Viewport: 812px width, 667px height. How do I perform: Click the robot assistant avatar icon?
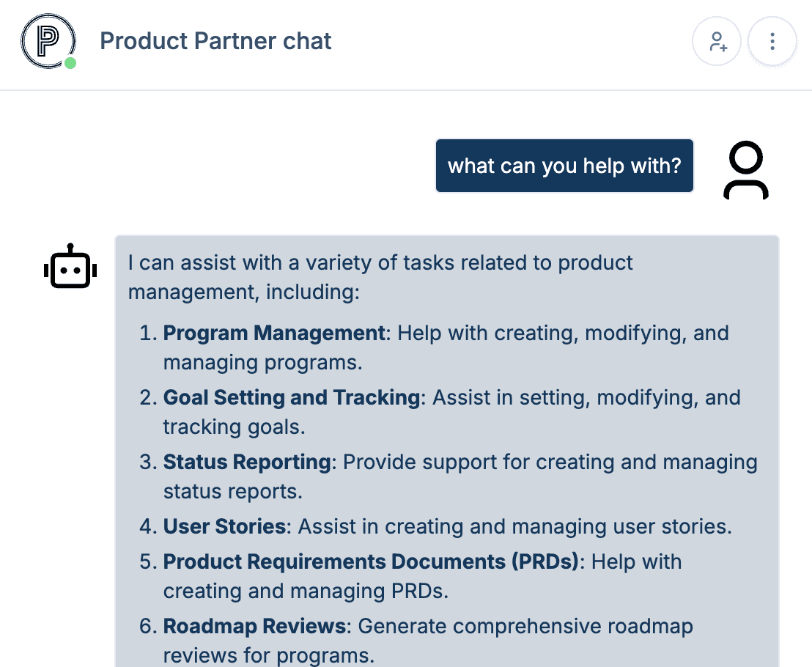pyautogui.click(x=70, y=266)
